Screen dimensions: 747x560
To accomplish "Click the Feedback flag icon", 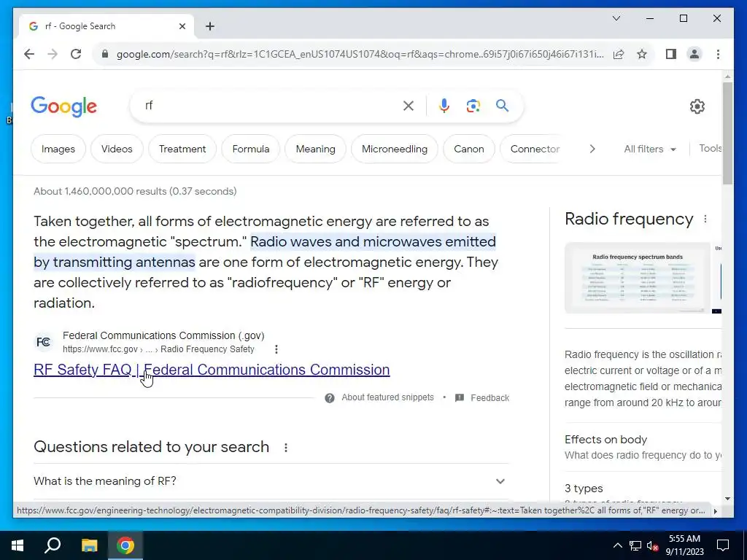I will (x=460, y=398).
